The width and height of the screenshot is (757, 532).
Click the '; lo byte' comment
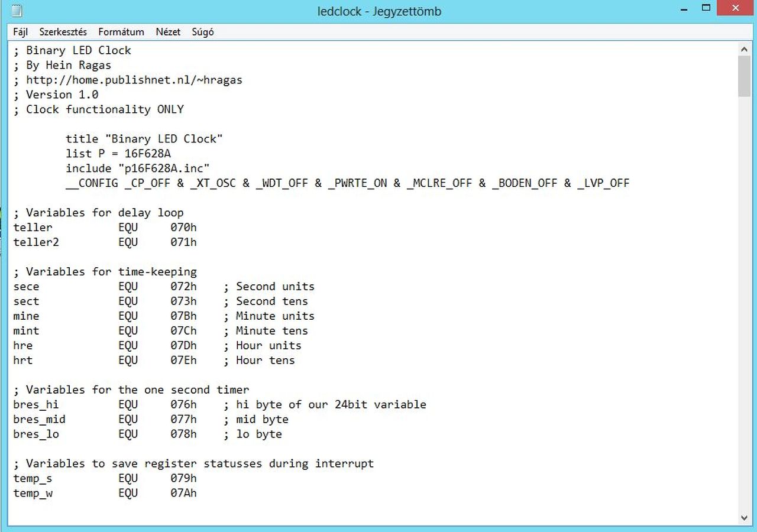click(x=253, y=434)
